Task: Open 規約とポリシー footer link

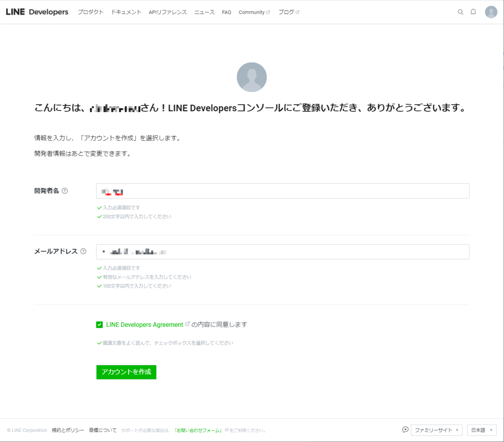Action: click(x=68, y=430)
